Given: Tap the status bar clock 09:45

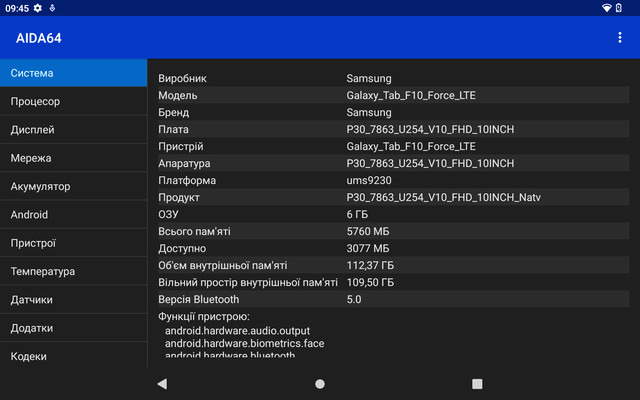Looking at the screenshot, I should (17, 8).
